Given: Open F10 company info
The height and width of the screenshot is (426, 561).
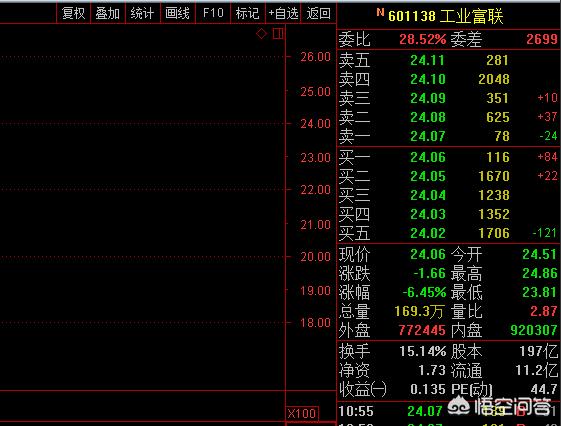Looking at the screenshot, I should point(213,14).
